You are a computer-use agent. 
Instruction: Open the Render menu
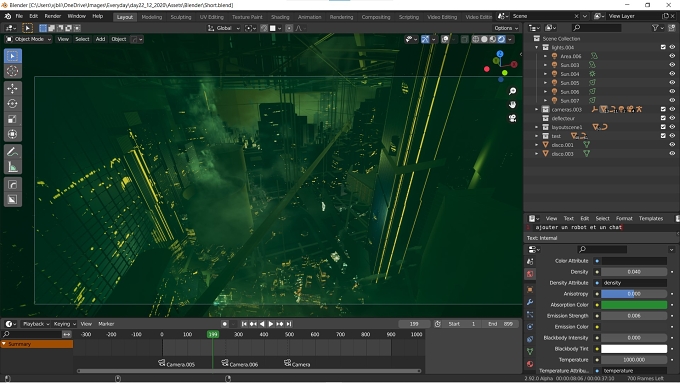[x=53, y=16]
